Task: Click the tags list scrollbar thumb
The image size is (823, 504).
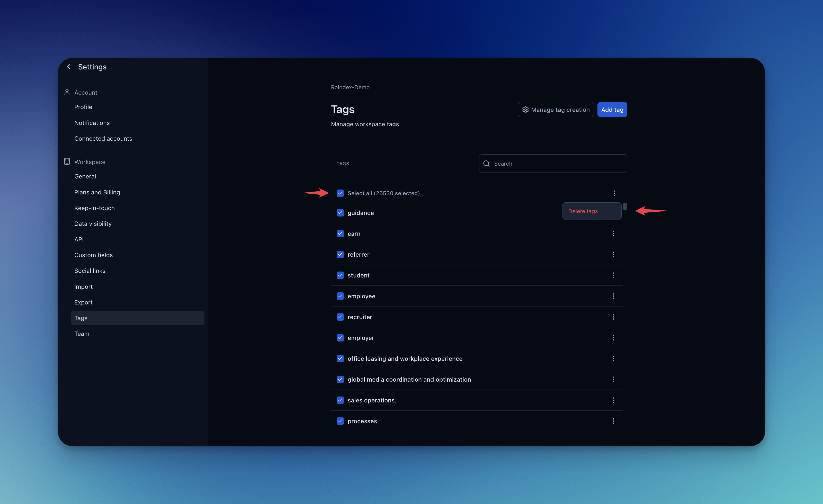Action: (625, 207)
